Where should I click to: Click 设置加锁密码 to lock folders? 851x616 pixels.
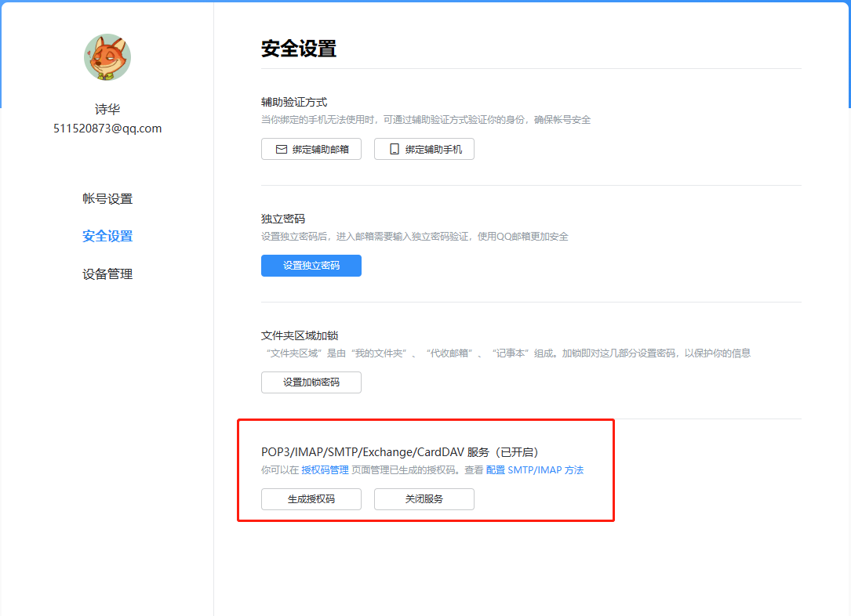coord(311,382)
